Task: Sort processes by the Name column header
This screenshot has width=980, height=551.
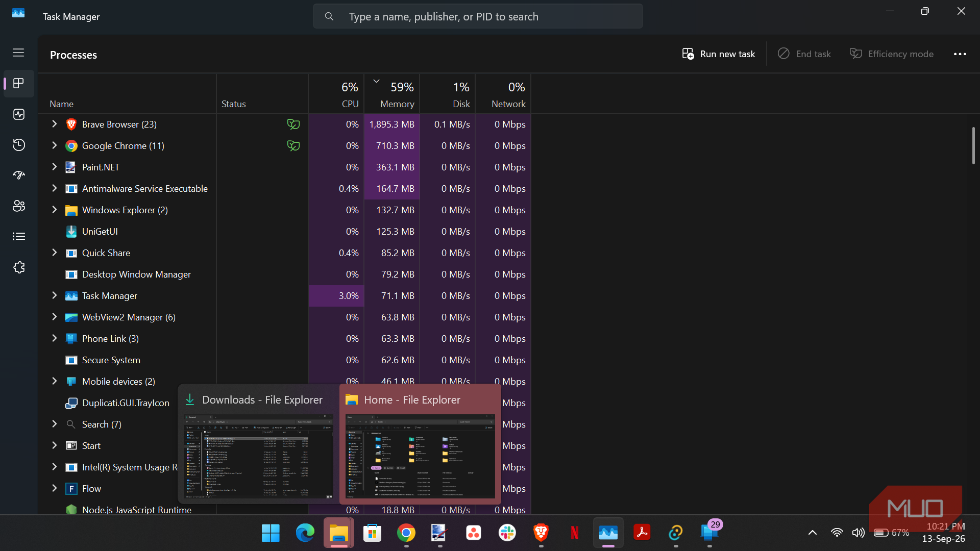Action: (128, 94)
